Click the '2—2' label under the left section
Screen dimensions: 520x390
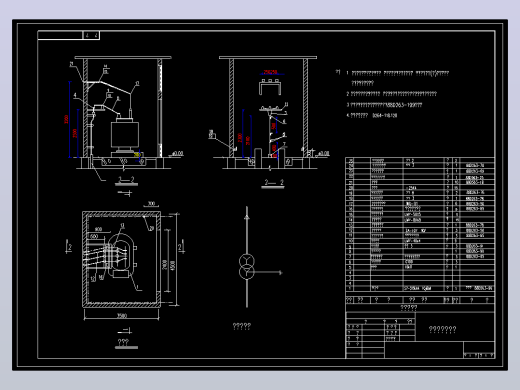pos(126,180)
